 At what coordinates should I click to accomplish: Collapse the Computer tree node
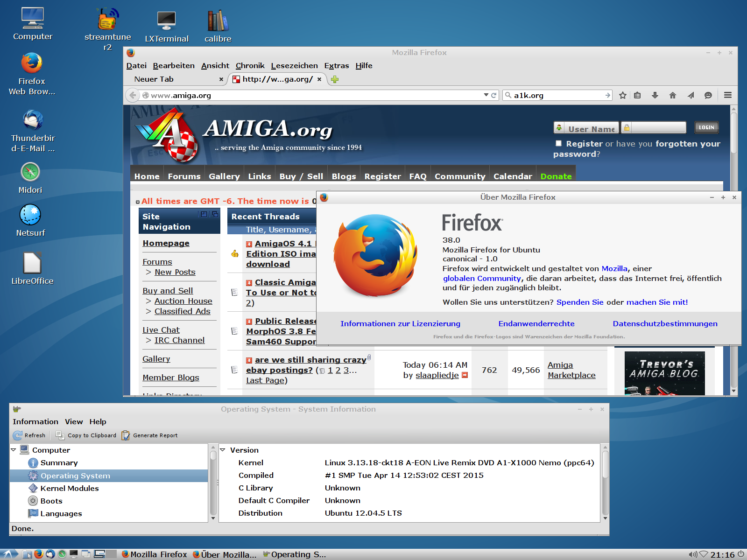click(x=14, y=450)
